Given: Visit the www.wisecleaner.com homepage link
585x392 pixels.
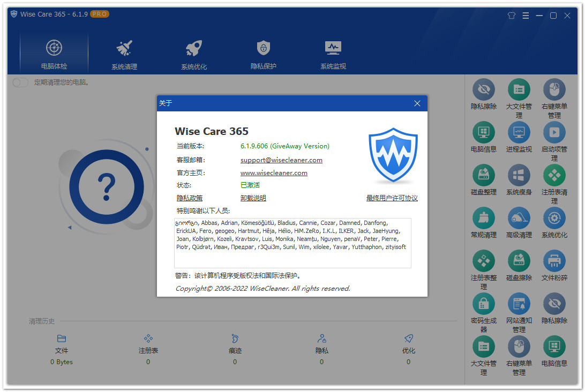Looking at the screenshot, I should (x=274, y=173).
